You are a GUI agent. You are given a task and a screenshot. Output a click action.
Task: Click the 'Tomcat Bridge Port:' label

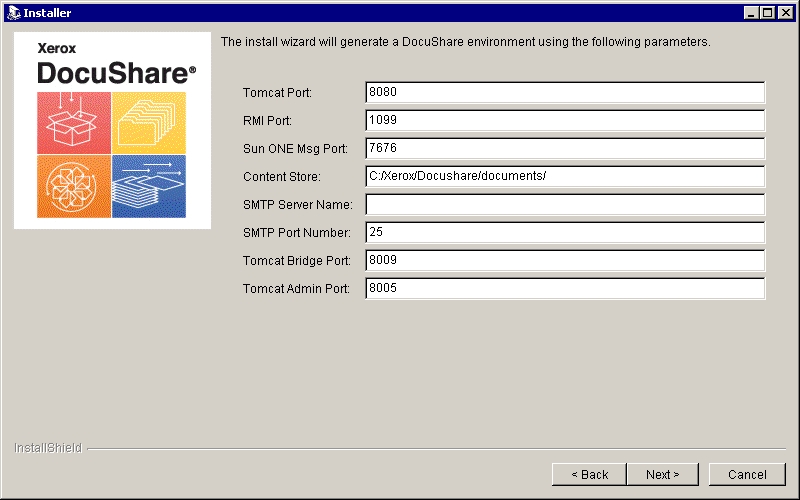[297, 261]
